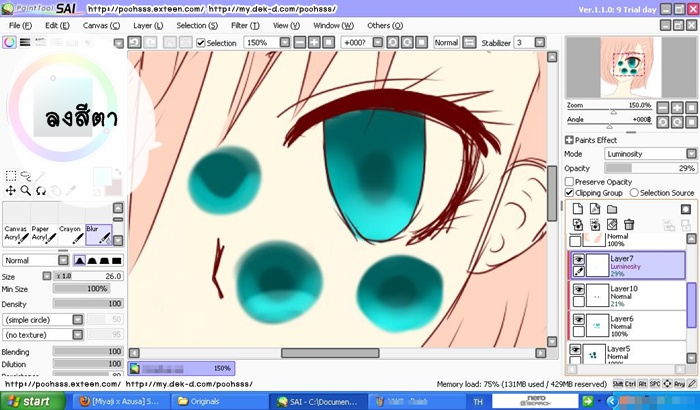The image size is (700, 410).
Task: Open the Filter menu
Action: [245, 25]
